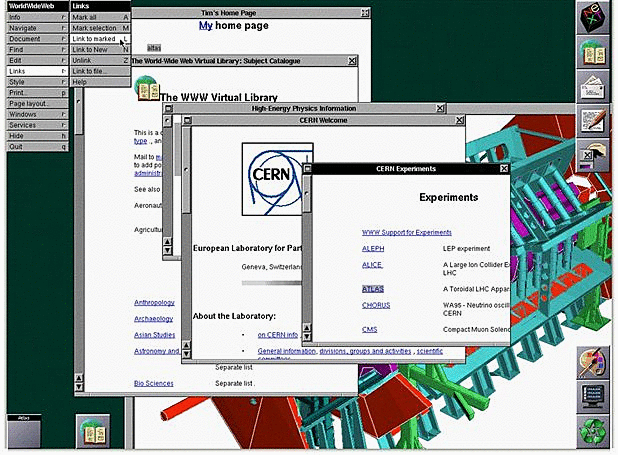The height and width of the screenshot is (455, 618).
Task: Select the Links menu item
Action: click(37, 71)
